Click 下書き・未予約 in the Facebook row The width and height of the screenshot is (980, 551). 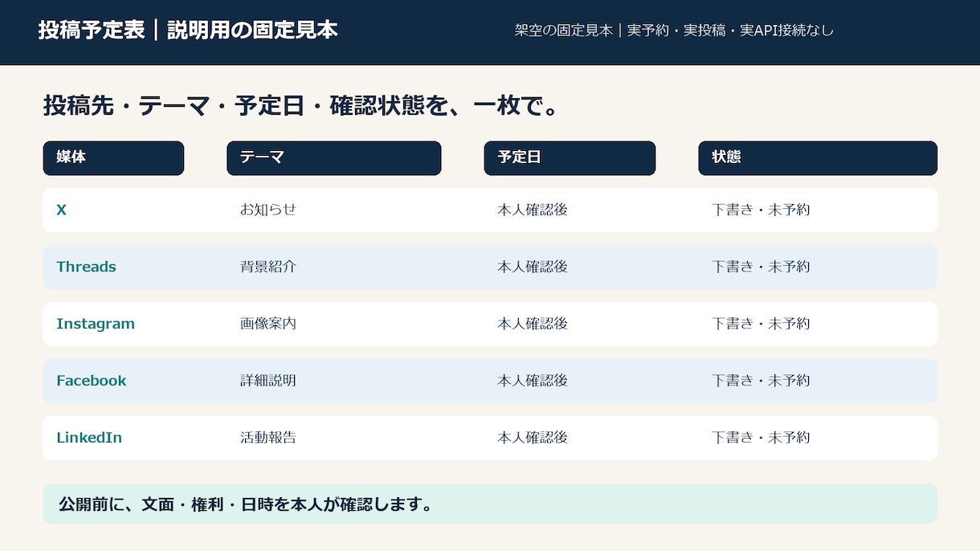coord(761,381)
